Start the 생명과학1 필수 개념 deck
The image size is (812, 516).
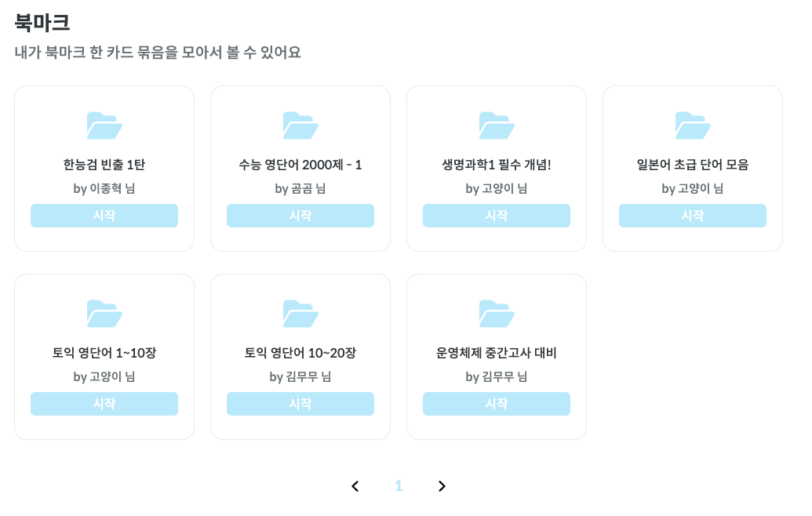point(496,216)
